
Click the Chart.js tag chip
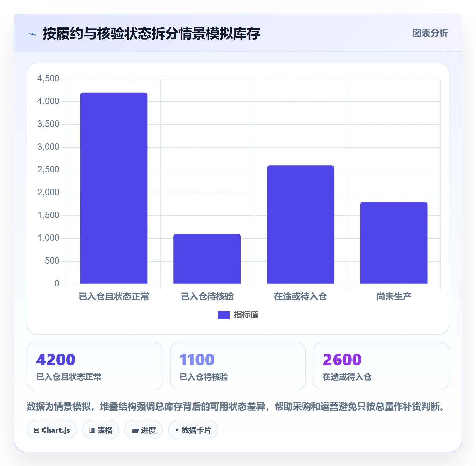click(x=52, y=430)
